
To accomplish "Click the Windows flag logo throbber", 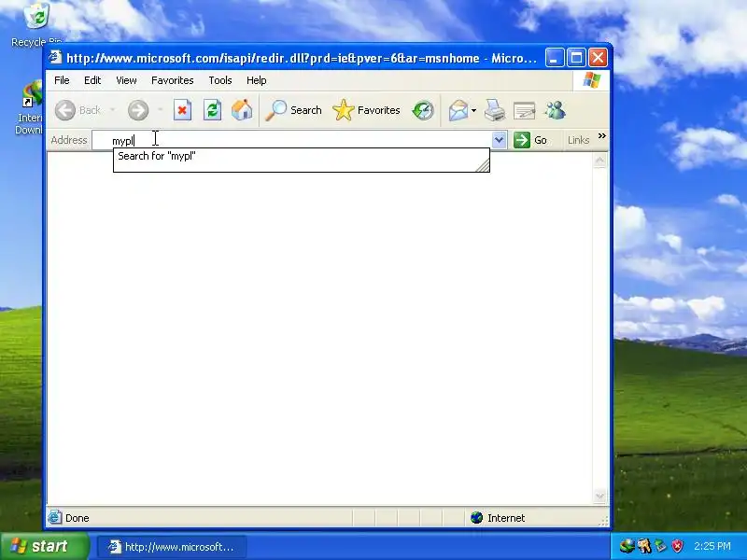I will tap(591, 80).
